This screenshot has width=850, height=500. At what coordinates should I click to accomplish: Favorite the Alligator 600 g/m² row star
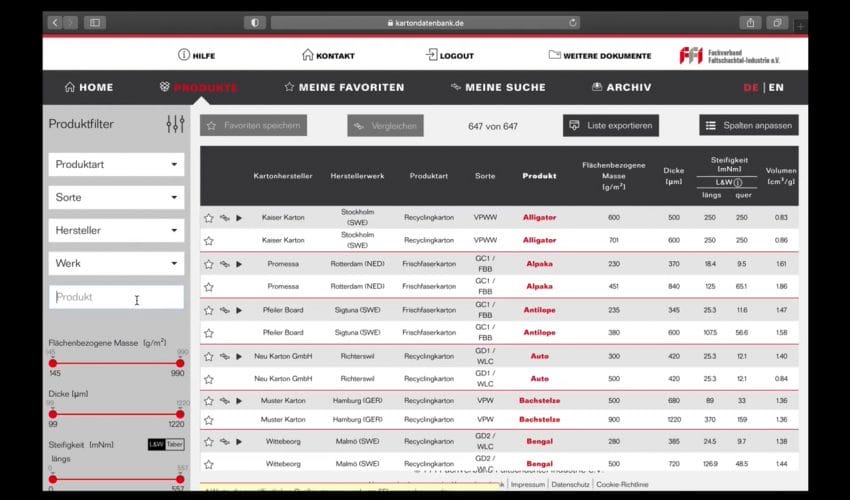coord(209,218)
